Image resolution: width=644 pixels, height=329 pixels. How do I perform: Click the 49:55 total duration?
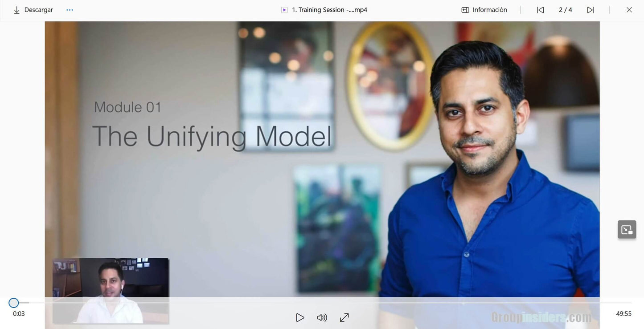[x=623, y=314]
